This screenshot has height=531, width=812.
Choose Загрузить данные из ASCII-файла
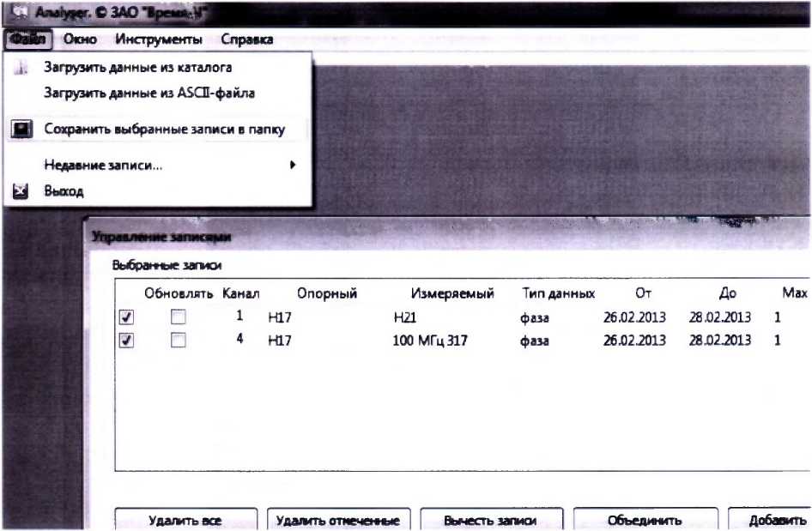click(157, 94)
